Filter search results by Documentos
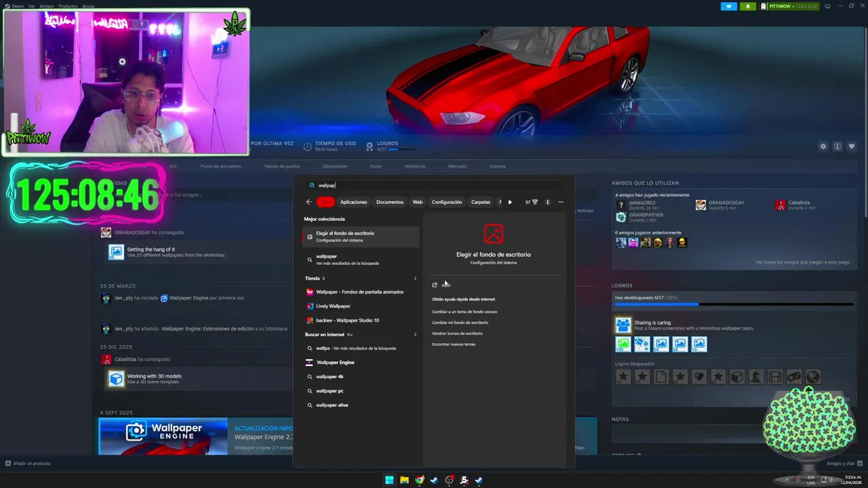Screen dimensions: 868x488 click(x=390, y=202)
